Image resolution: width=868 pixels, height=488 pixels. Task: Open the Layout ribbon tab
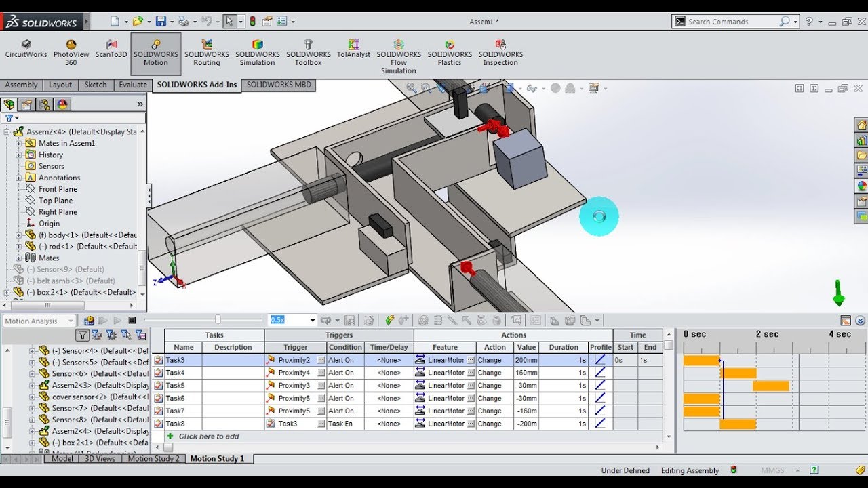click(60, 85)
